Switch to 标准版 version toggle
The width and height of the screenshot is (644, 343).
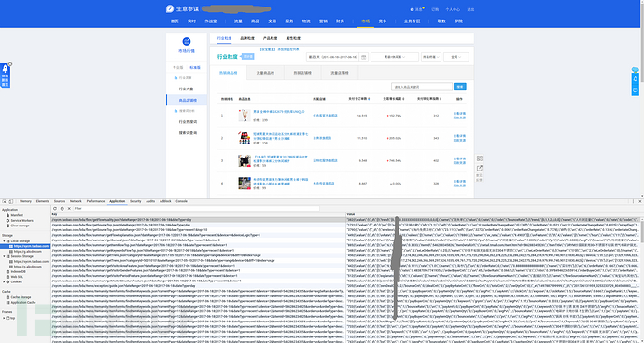(x=195, y=67)
